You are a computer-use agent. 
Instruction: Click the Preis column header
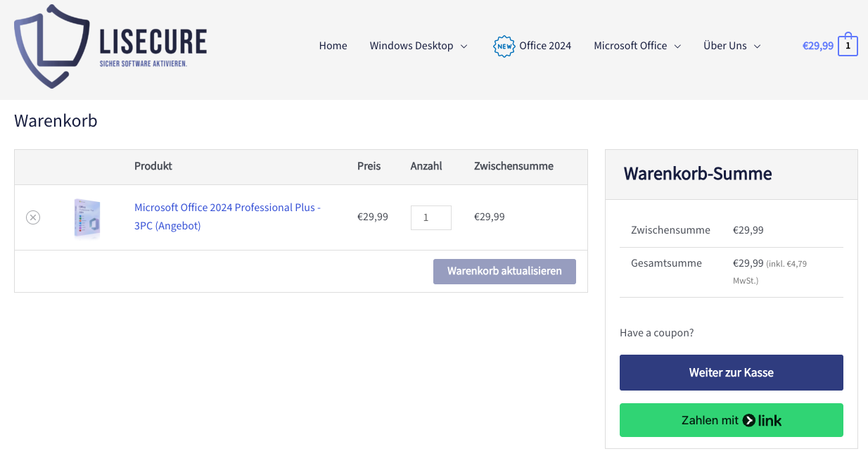(369, 166)
